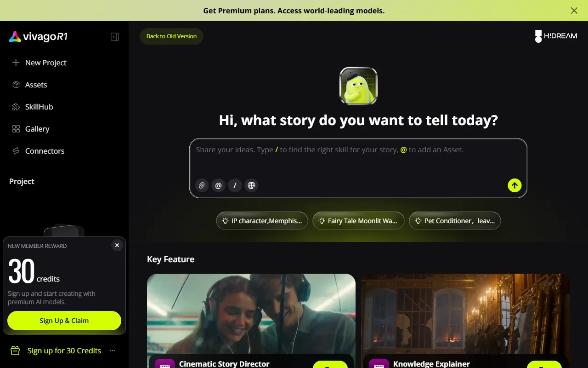Click the Project section heading

[22, 181]
